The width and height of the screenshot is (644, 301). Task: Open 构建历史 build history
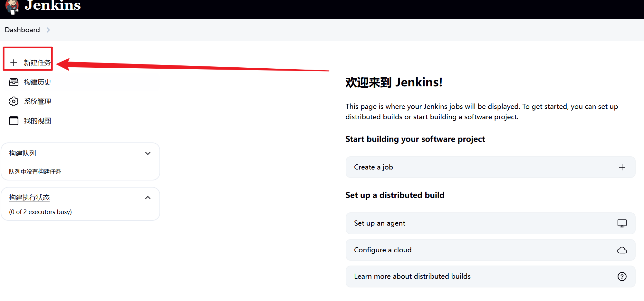coord(37,82)
